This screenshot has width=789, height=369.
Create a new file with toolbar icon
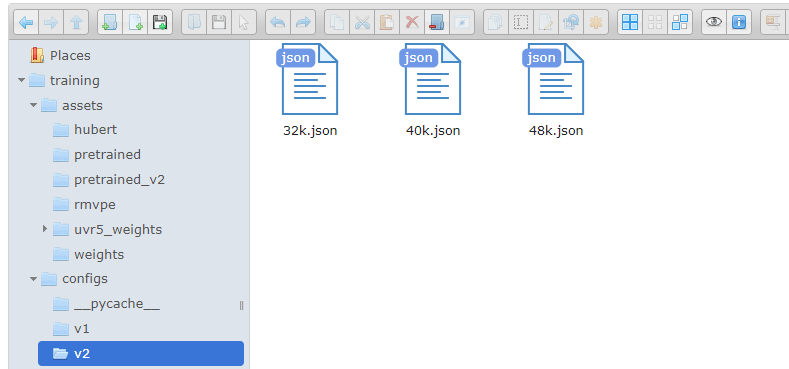[135, 22]
